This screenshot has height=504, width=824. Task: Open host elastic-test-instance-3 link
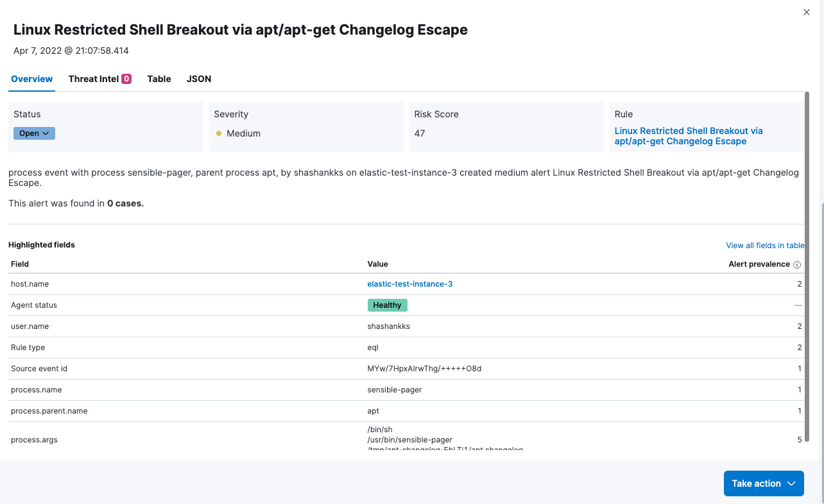coord(410,283)
